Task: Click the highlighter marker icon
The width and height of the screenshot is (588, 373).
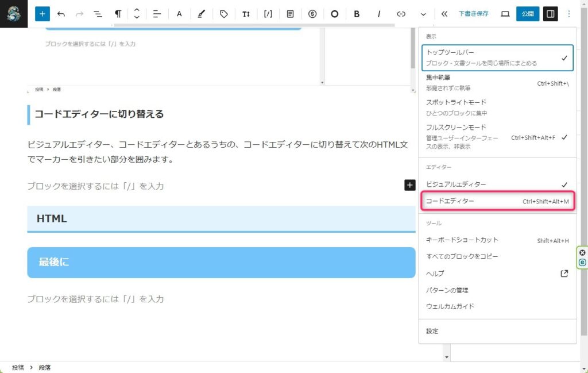Action: 201,14
